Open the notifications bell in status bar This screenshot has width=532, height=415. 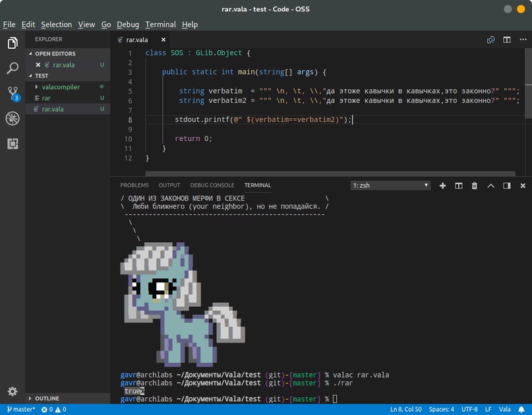(x=521, y=410)
